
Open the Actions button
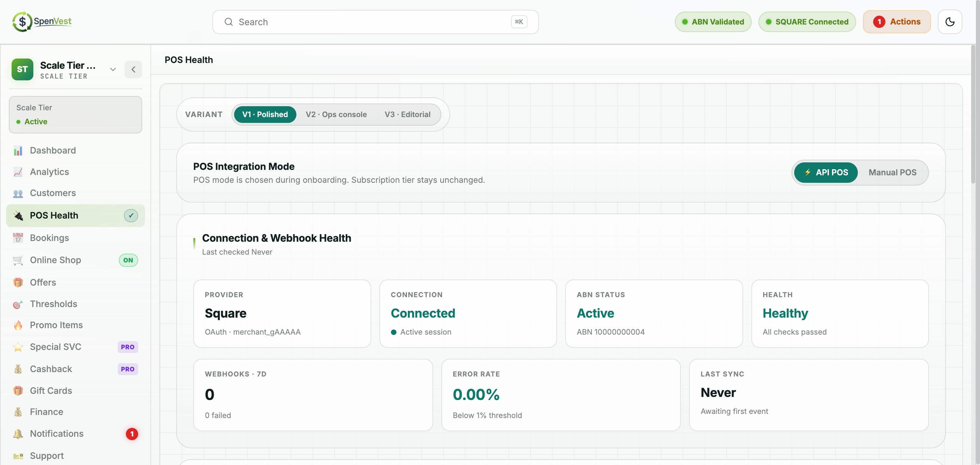click(x=896, y=22)
